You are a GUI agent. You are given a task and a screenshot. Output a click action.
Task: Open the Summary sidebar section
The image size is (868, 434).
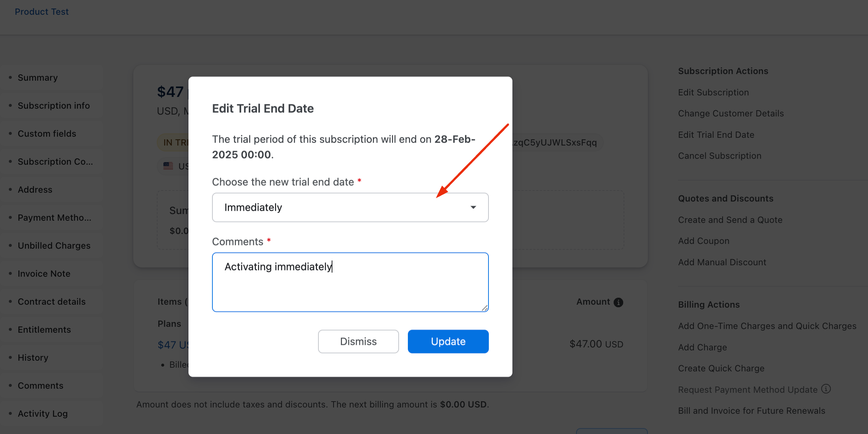(x=38, y=78)
